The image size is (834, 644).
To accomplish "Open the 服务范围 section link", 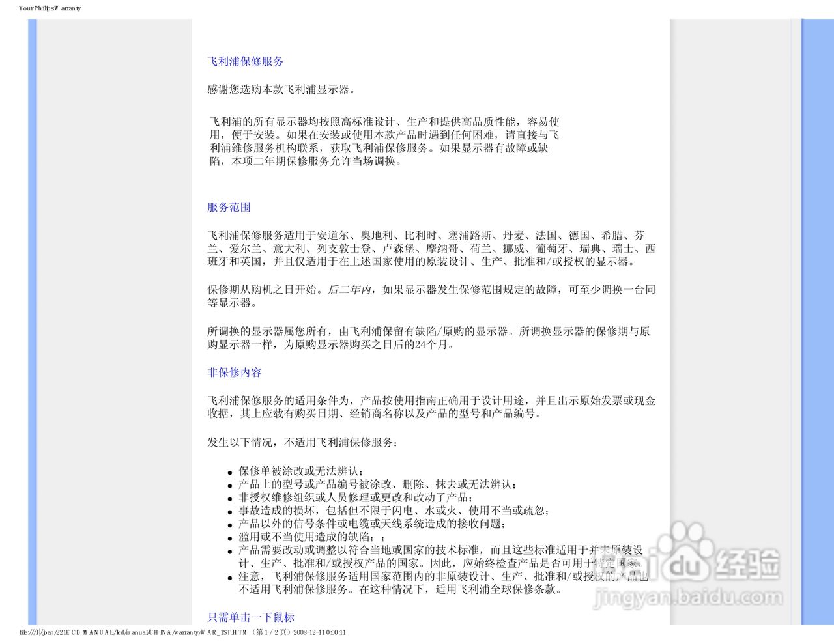I will click(229, 207).
